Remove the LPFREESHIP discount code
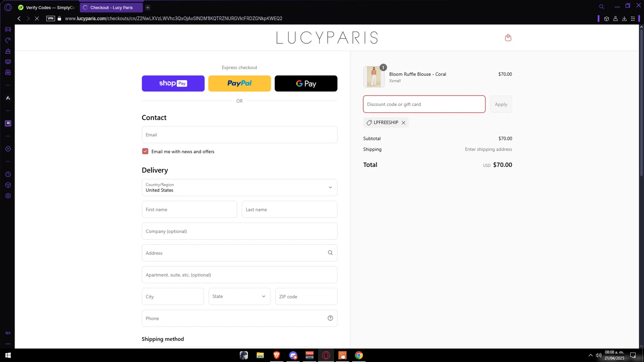This screenshot has height=362, width=644. point(404,123)
